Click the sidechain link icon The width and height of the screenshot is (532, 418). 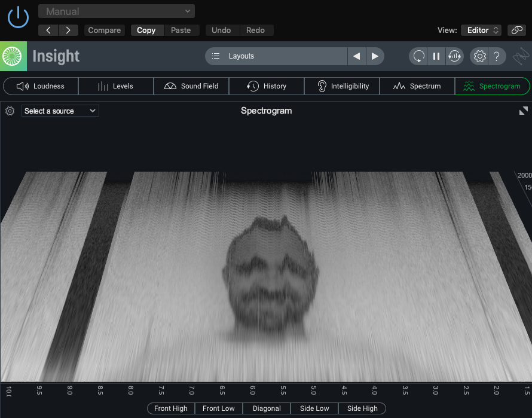tap(516, 30)
